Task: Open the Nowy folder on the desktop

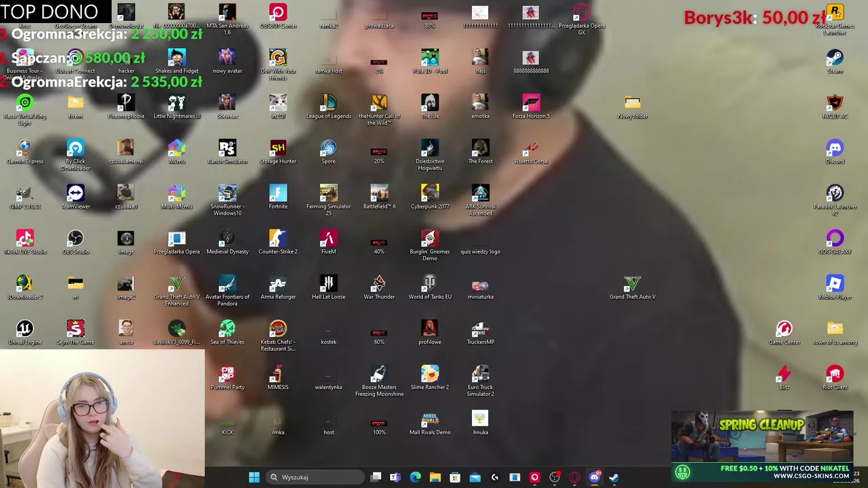Action: coord(632,103)
